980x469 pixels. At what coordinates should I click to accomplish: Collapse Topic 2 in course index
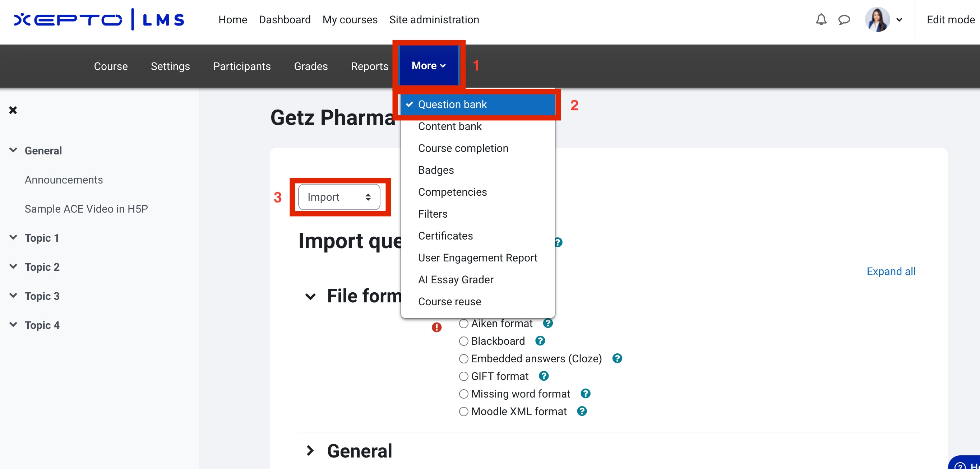coord(13,266)
